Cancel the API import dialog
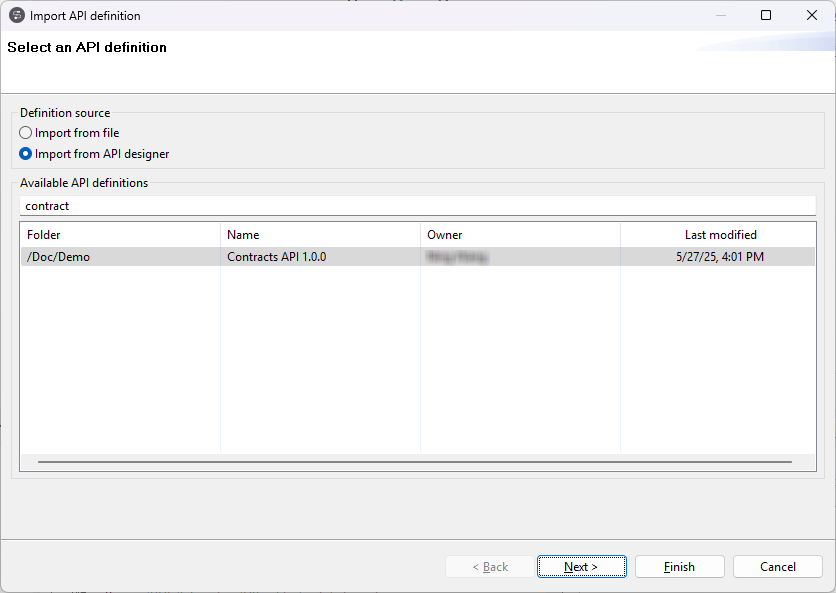The image size is (836, 593). 777,566
